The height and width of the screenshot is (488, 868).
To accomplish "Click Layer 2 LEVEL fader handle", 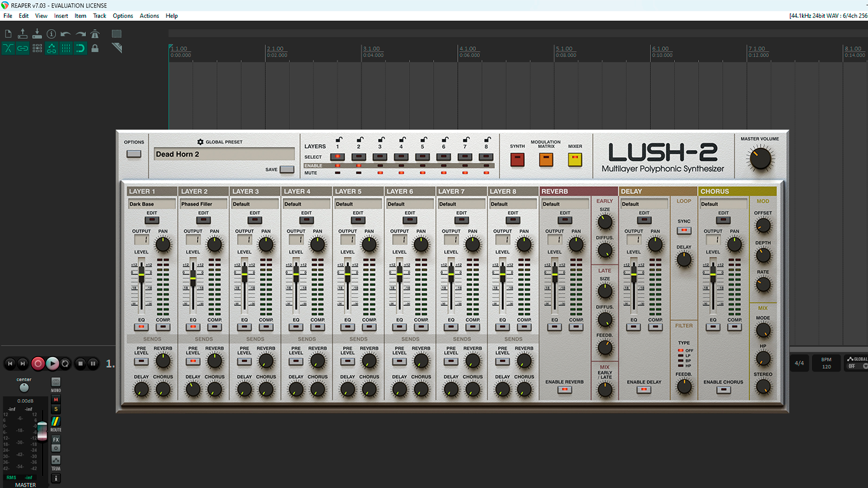I will coord(193,278).
